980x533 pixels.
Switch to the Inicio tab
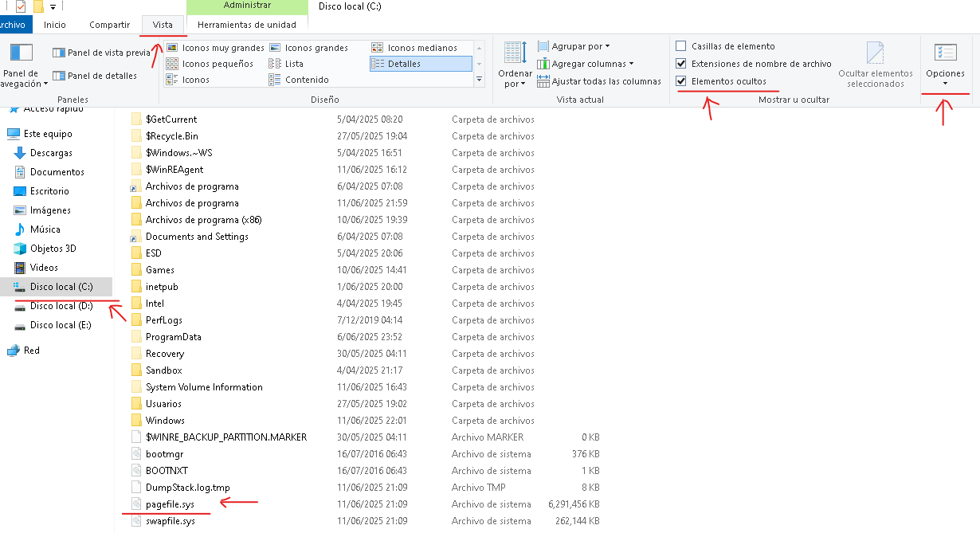(55, 25)
